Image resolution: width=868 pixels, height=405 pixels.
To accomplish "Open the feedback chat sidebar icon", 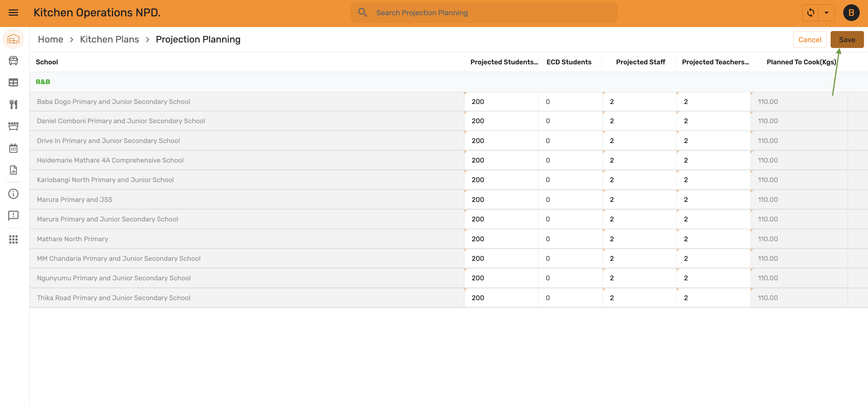I will pos(13,216).
